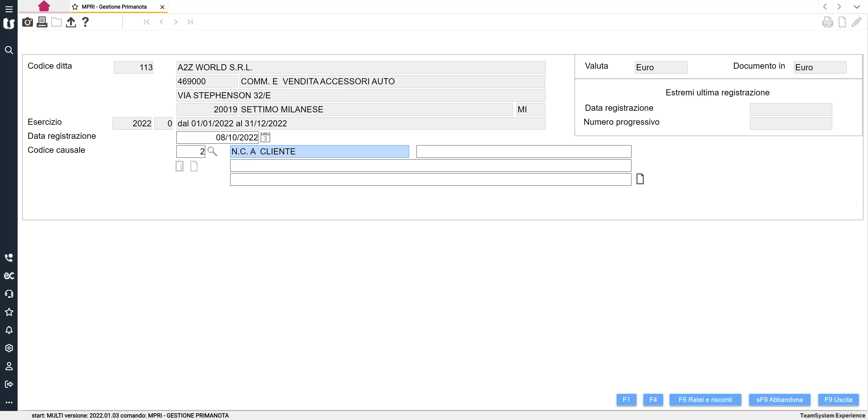Open the question mark help icon
The image size is (868, 420).
[85, 22]
